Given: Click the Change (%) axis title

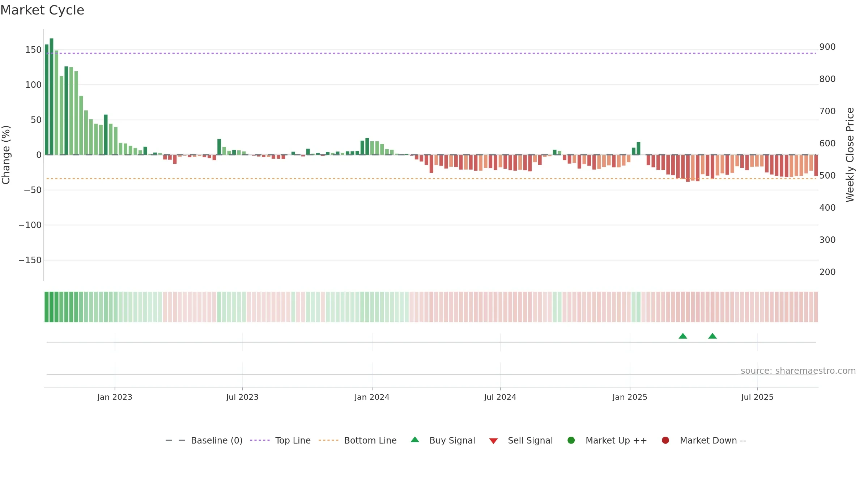Looking at the screenshot, I should click(6, 155).
